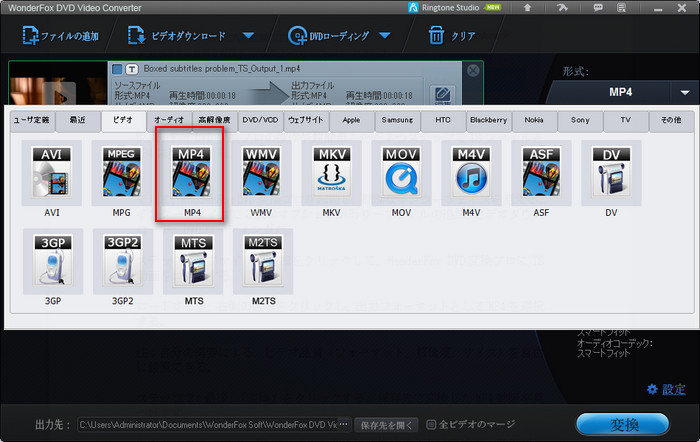The width and height of the screenshot is (700, 442).
Task: Select the MKV Matroska format icon
Action: [332, 173]
